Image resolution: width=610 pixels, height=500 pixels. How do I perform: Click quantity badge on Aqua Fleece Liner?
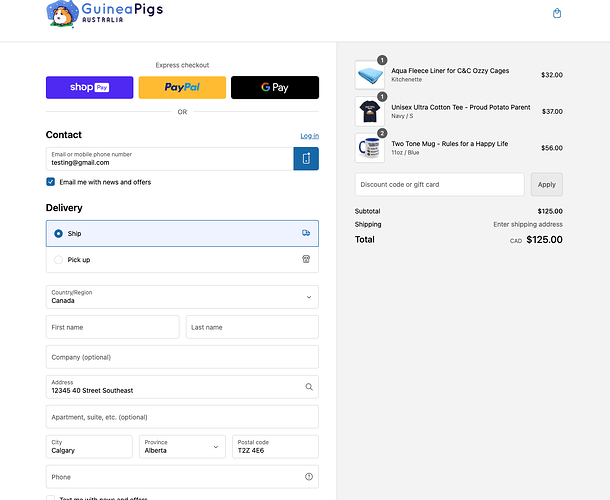click(382, 60)
